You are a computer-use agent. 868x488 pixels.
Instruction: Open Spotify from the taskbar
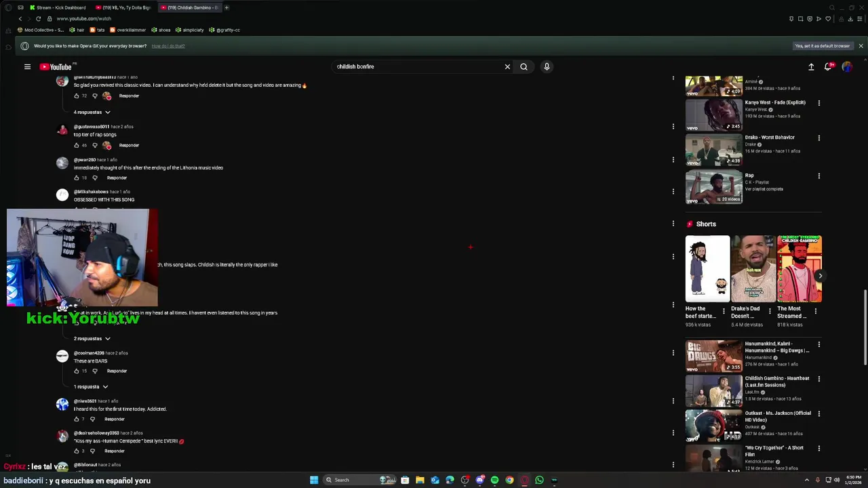coord(494,480)
